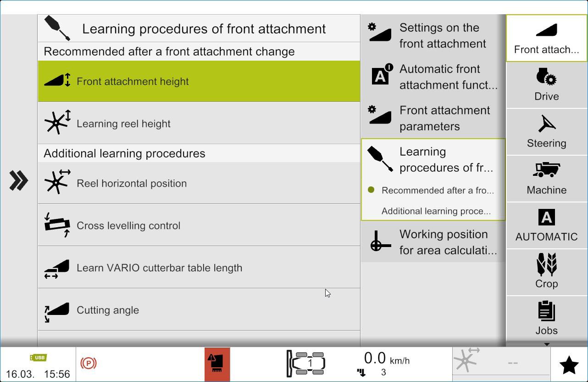Open Settings on the front attachment
Image resolution: width=588 pixels, height=382 pixels.
pos(433,35)
